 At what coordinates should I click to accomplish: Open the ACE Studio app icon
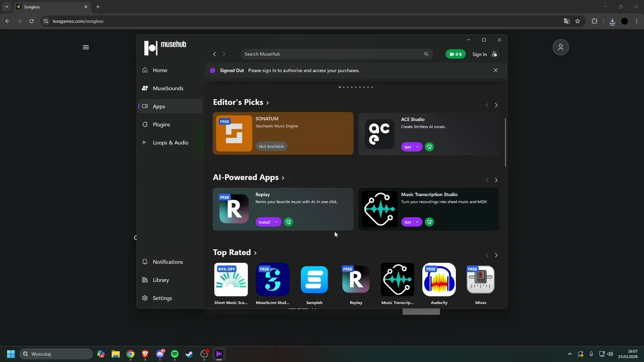click(379, 133)
